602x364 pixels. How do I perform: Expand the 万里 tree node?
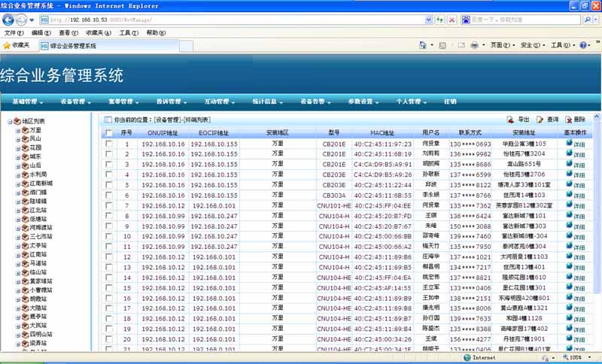tap(17, 130)
